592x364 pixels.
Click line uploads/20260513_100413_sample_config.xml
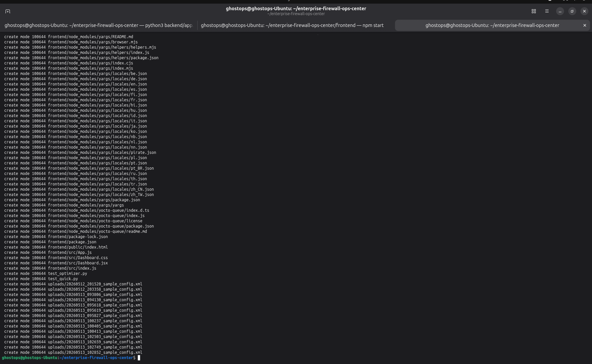click(x=73, y=331)
